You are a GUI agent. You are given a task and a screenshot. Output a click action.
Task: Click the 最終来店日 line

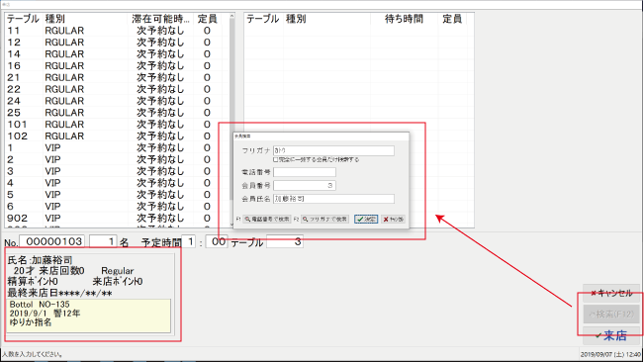(59, 293)
